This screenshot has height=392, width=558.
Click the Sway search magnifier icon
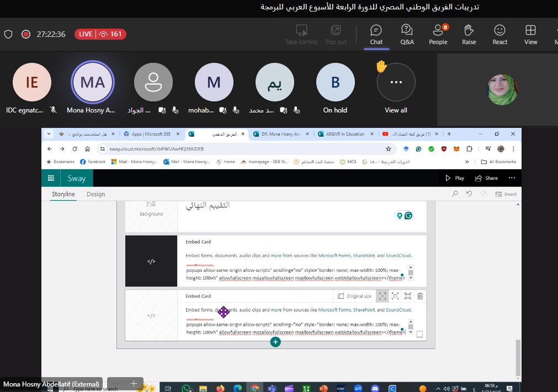(x=455, y=194)
